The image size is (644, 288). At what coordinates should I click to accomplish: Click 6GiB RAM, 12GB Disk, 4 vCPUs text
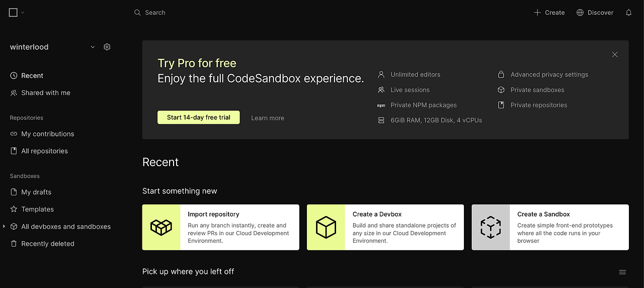pyautogui.click(x=436, y=120)
